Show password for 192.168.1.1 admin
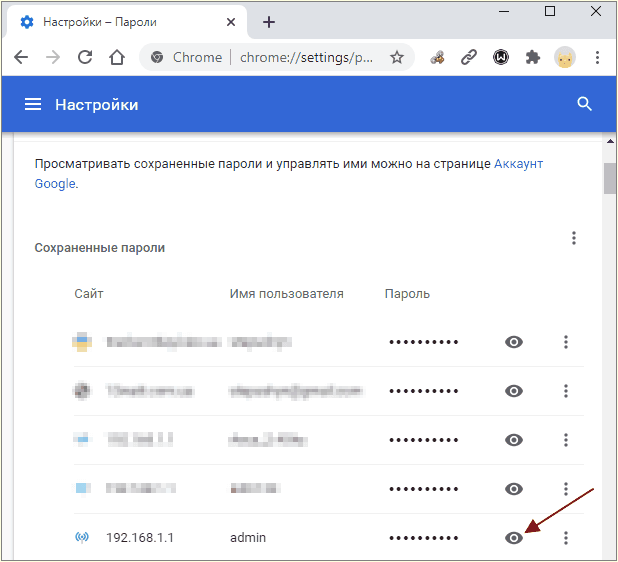 point(514,538)
